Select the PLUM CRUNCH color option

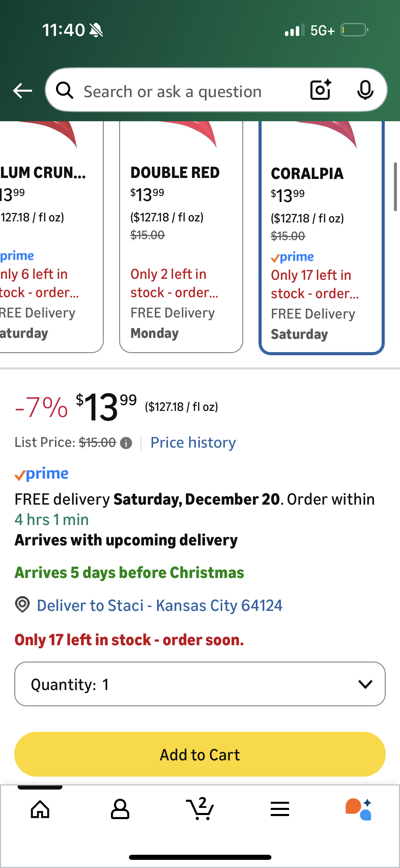(x=47, y=238)
